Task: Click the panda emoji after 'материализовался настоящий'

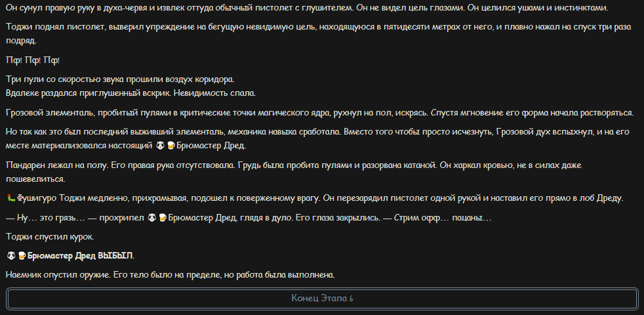Action: [x=161, y=146]
